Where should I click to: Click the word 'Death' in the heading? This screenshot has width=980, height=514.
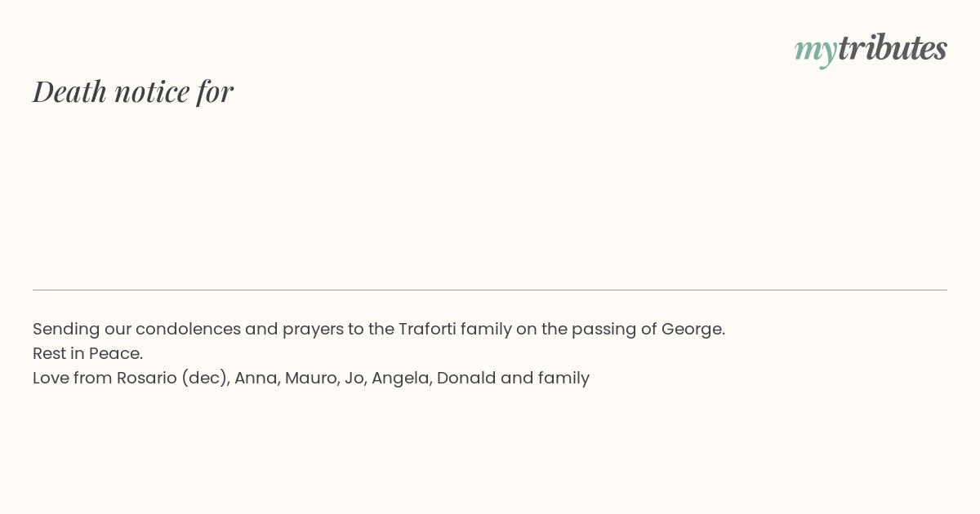tap(69, 91)
